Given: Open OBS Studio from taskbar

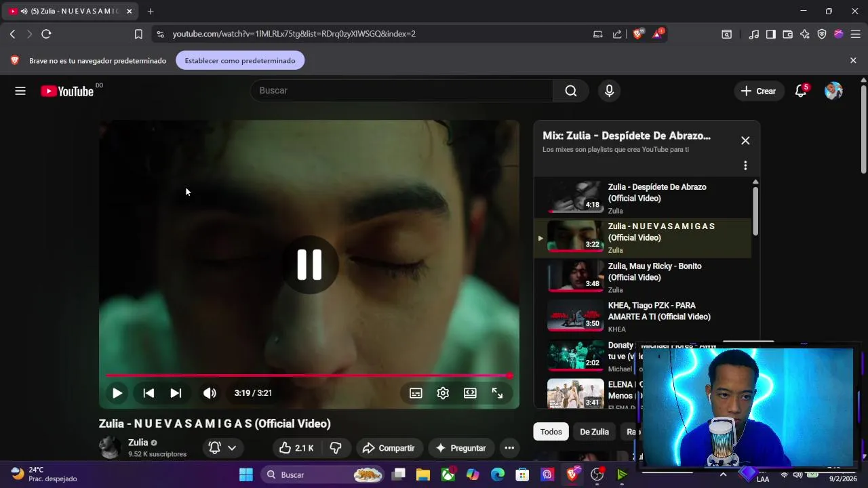Looking at the screenshot, I should [597, 475].
